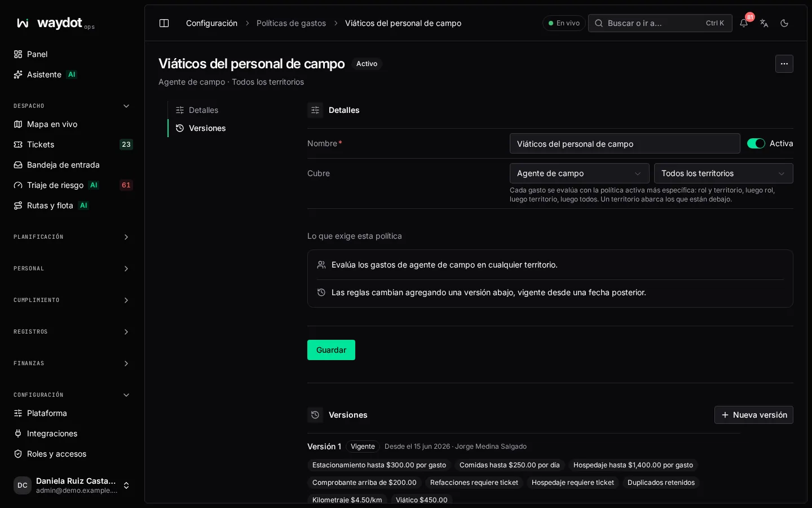The width and height of the screenshot is (812, 508).
Task: Switch theme with the moon icon
Action: 784,23
